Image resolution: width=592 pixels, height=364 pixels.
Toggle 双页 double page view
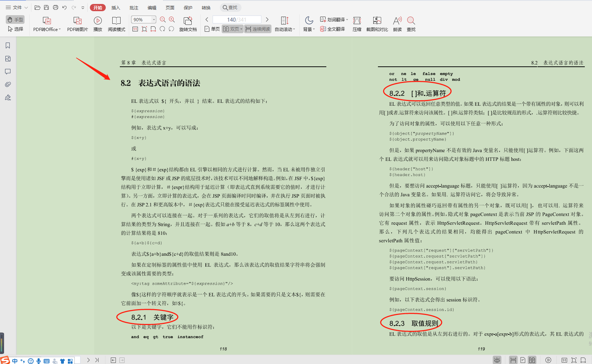[231, 29]
